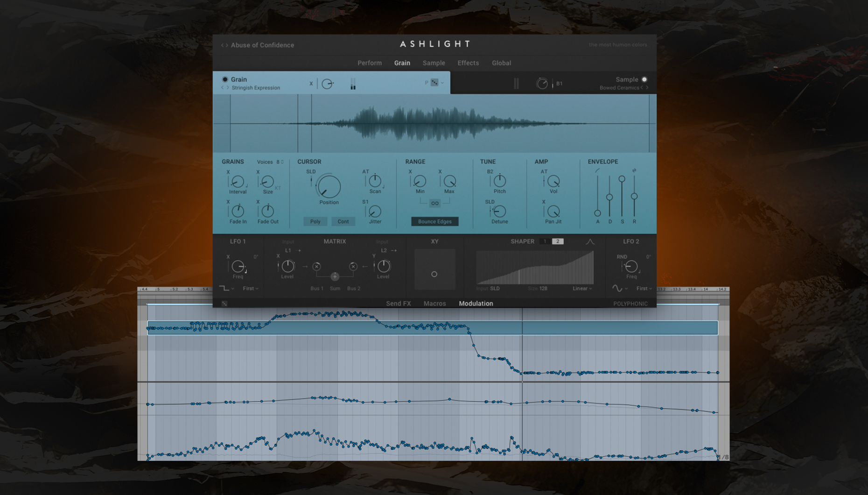Toggle Bounce Edges
Image resolution: width=868 pixels, height=495 pixels.
434,221
